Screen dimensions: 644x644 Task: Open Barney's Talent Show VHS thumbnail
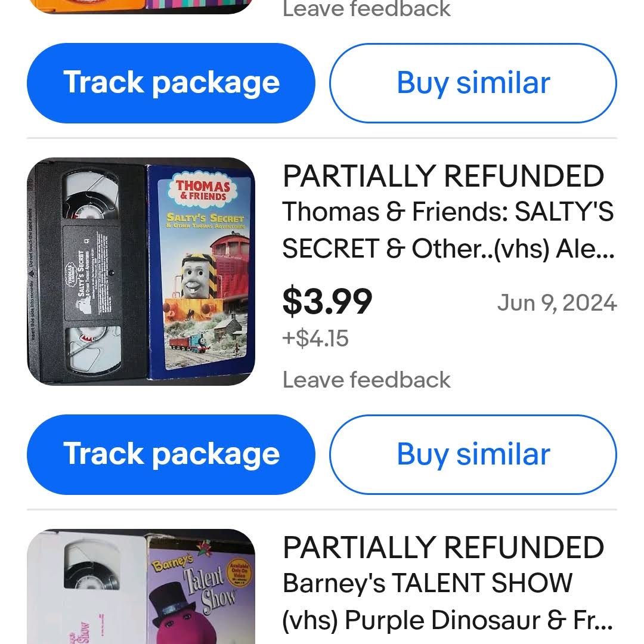click(x=141, y=587)
